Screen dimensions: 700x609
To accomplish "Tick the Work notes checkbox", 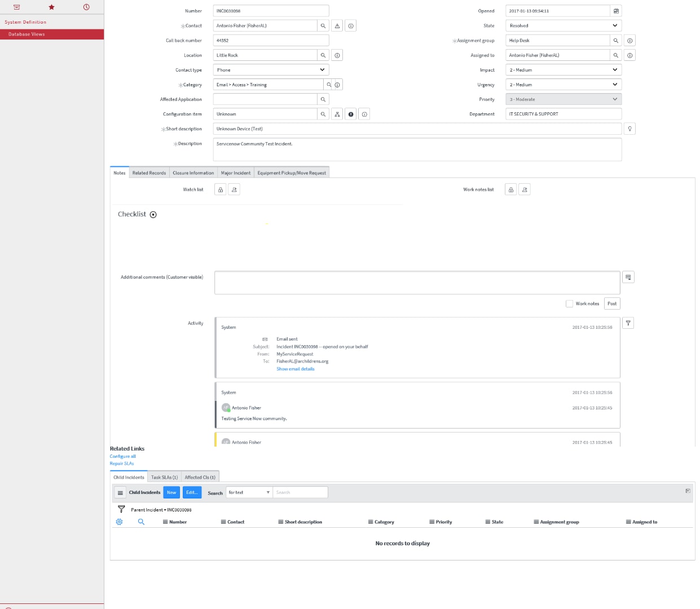I will click(569, 303).
